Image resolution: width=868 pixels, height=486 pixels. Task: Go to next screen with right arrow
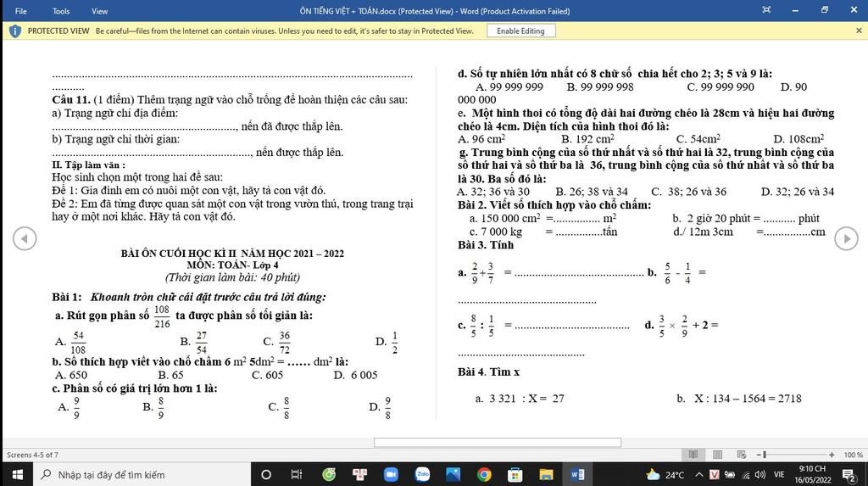coord(847,239)
